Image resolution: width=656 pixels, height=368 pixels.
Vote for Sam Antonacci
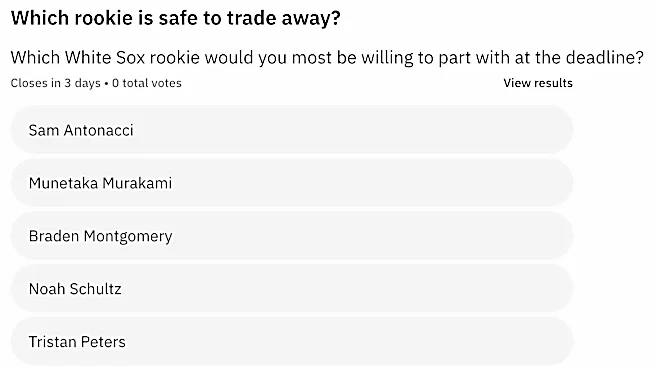click(x=292, y=130)
